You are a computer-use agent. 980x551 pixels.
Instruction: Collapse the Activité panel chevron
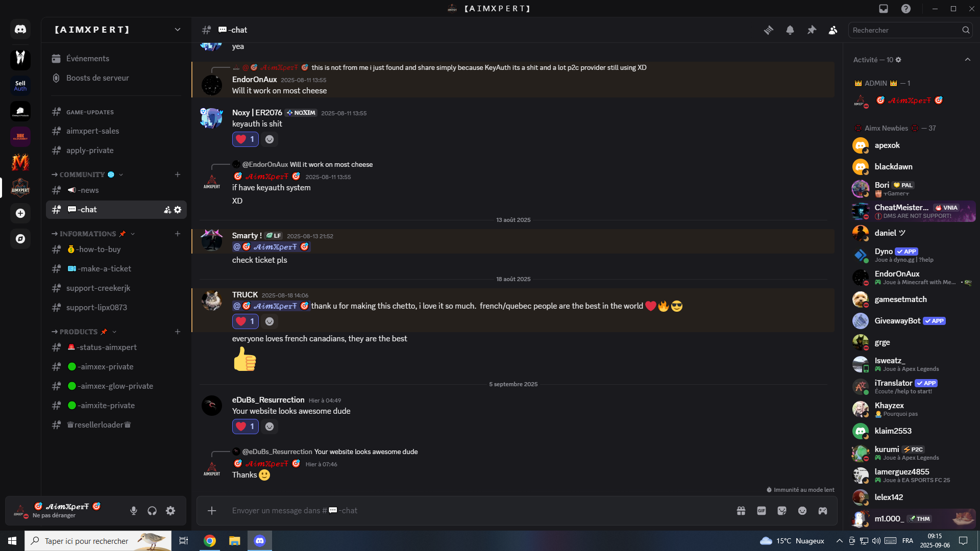click(x=967, y=60)
